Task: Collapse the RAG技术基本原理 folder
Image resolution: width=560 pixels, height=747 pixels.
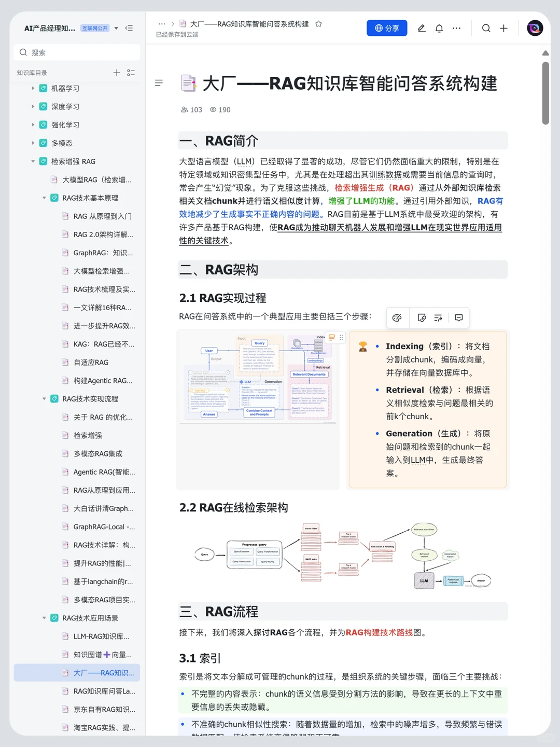Action: (x=44, y=198)
